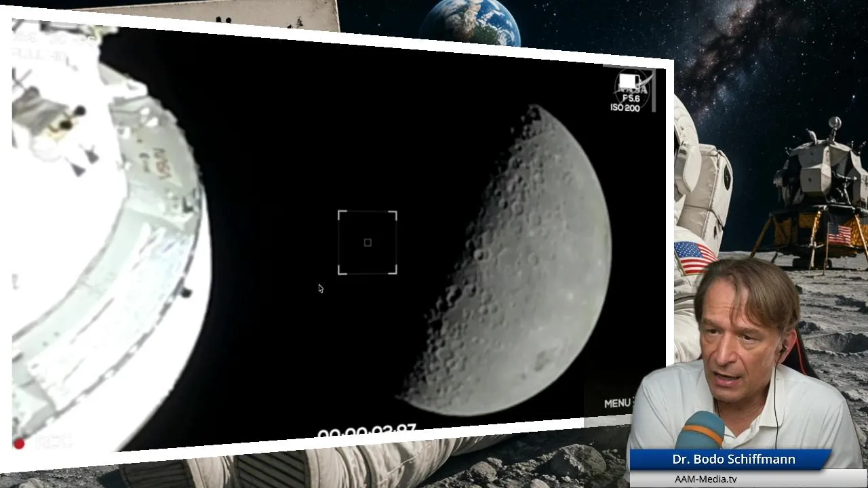Click the ISO 200 readout
The width and height of the screenshot is (868, 488).
coord(625,108)
